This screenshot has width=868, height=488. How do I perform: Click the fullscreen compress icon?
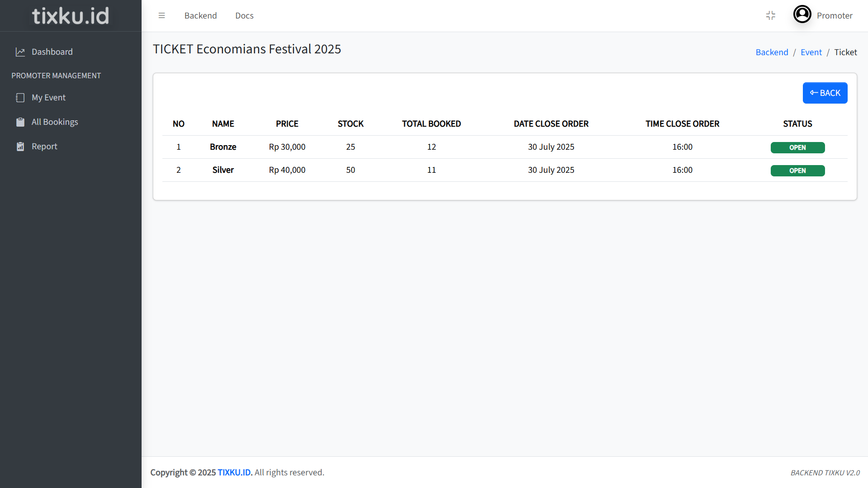[771, 15]
